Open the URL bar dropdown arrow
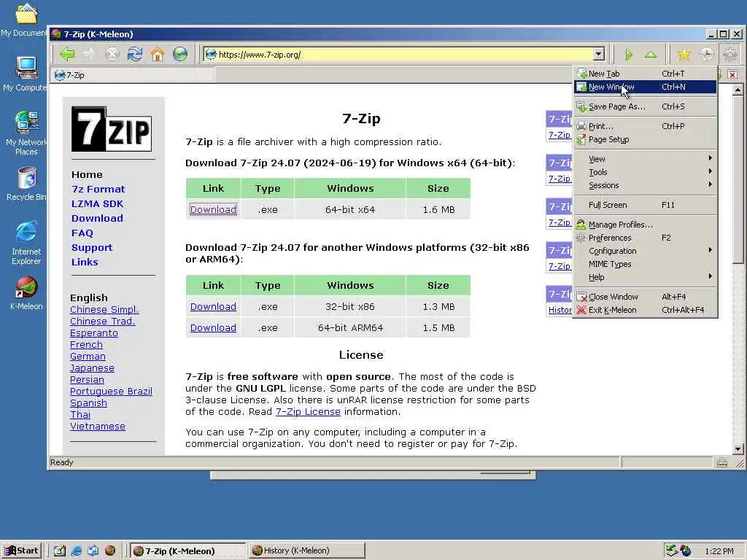Viewport: 747px width, 560px height. point(599,54)
